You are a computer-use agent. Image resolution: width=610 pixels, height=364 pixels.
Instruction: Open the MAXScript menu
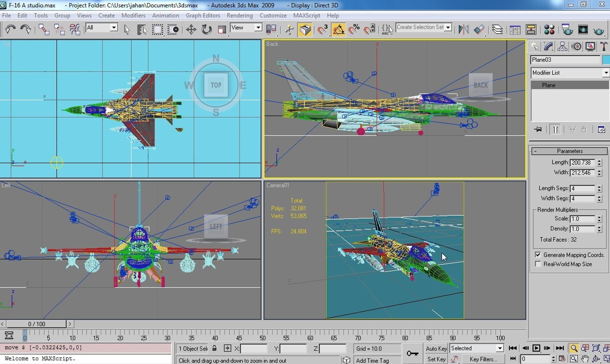tap(306, 16)
